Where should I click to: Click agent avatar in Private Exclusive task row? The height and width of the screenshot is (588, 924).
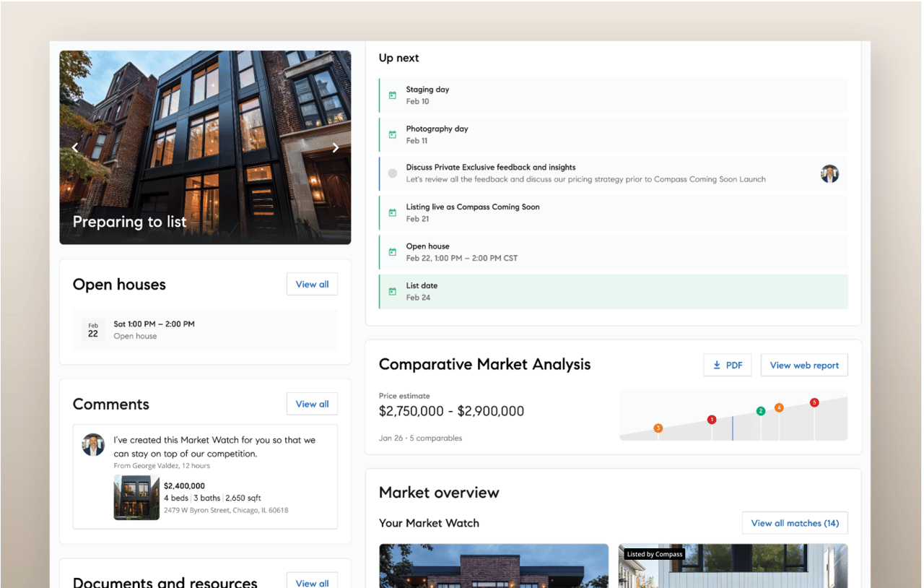[829, 174]
